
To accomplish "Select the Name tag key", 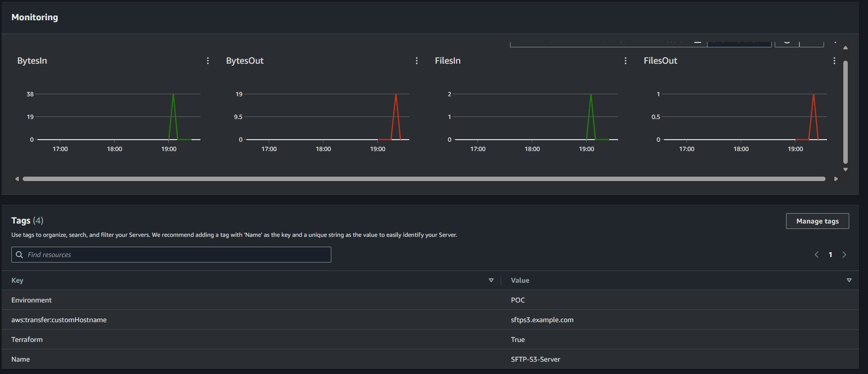I will click(x=21, y=359).
